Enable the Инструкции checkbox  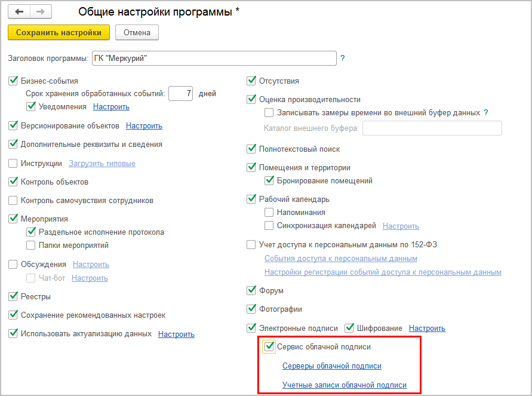click(x=13, y=163)
